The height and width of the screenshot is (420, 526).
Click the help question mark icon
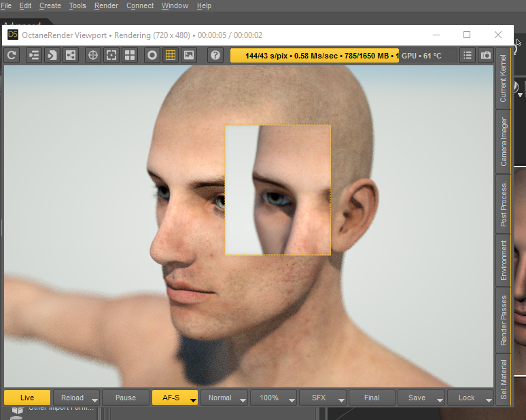click(x=215, y=56)
